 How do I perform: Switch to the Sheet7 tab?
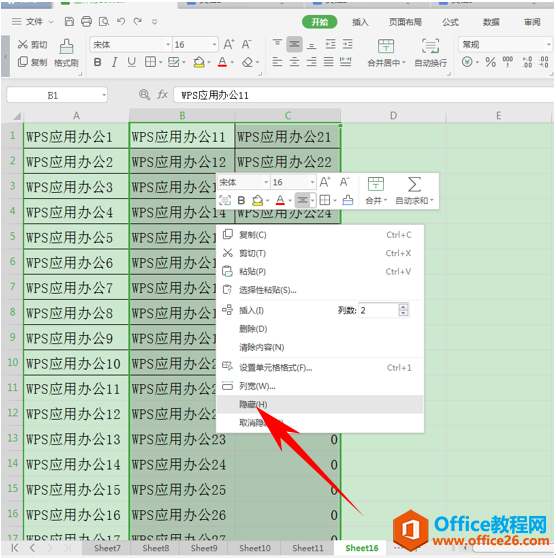107,548
